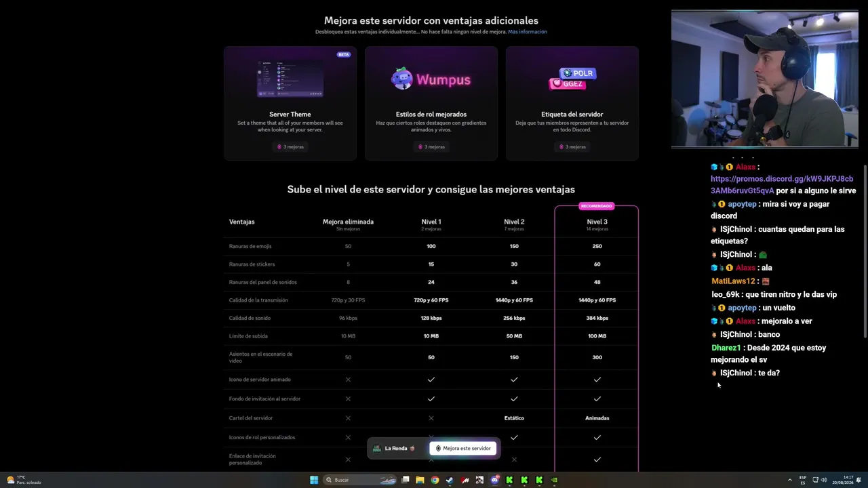
Task: Click the Dharez1 username in chat
Action: coord(726,348)
